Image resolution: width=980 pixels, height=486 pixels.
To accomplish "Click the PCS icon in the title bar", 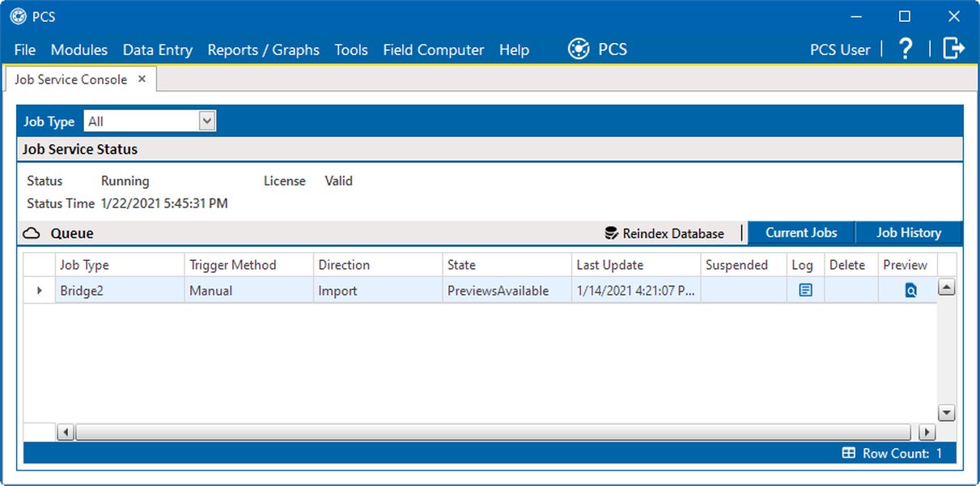I will [x=16, y=16].
